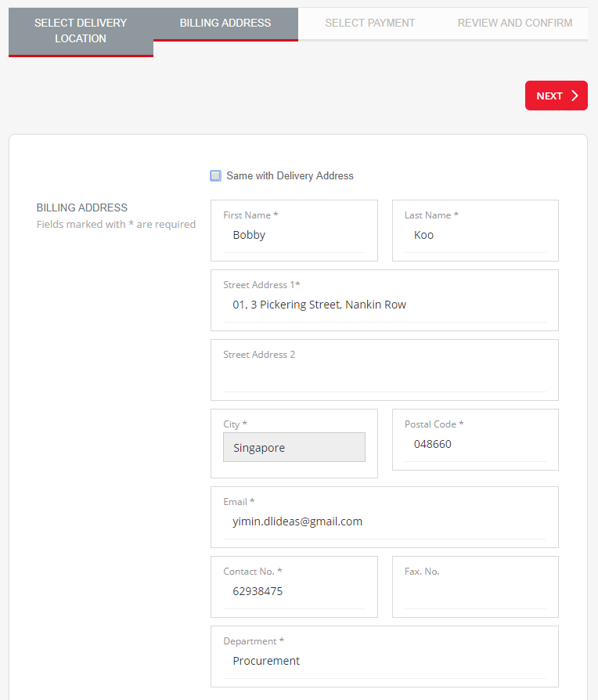
Task: Click into the Email address field
Action: [384, 521]
